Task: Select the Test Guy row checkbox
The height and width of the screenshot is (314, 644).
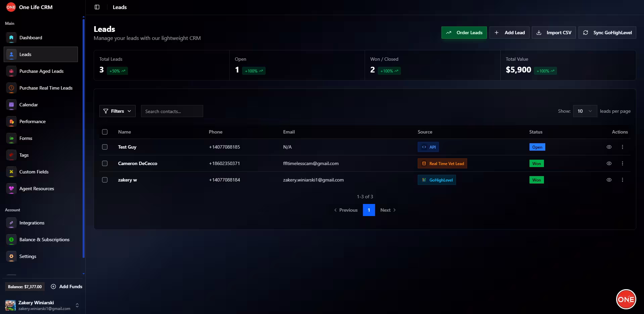Action: [105, 147]
